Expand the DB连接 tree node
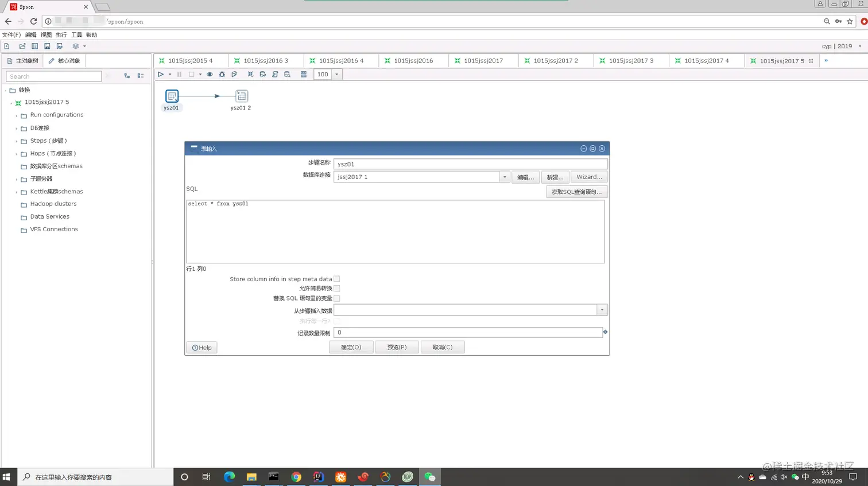Screen dimensions: 868x486 [x=17, y=129]
